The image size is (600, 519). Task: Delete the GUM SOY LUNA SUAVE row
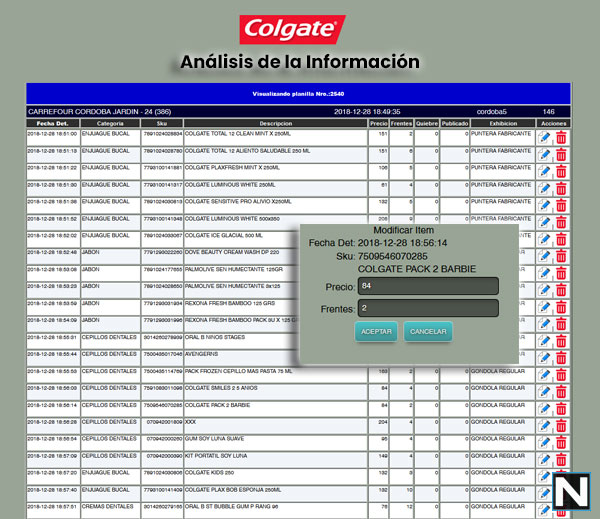561,443
